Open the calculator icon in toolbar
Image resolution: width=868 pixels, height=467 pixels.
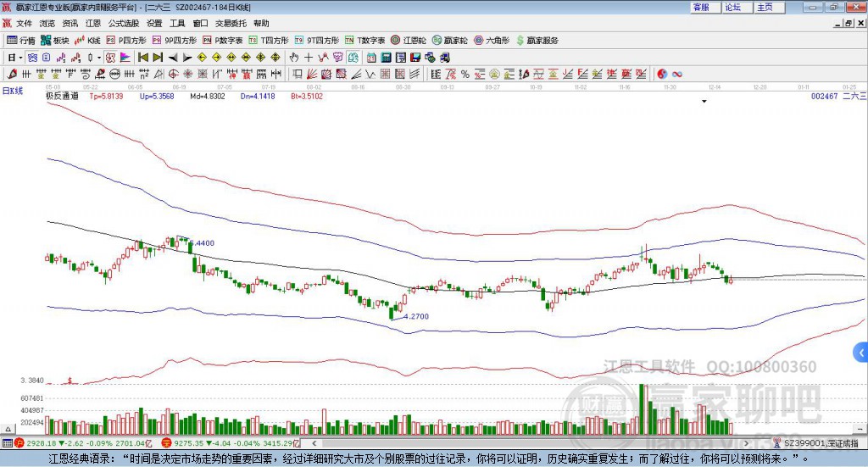coord(386,58)
